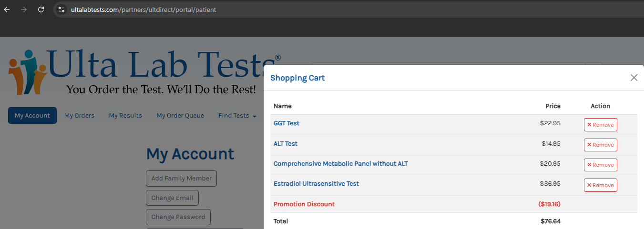This screenshot has height=229, width=644.
Task: Click the $20.95 price
Action: [x=550, y=164]
